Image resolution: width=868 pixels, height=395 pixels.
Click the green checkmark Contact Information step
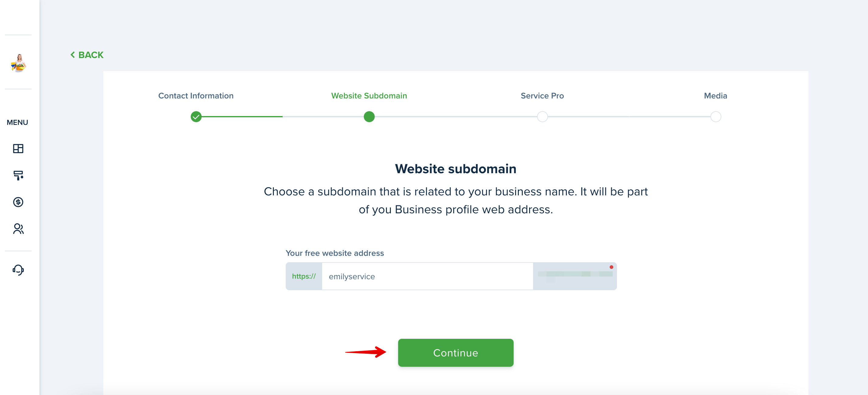click(x=196, y=117)
